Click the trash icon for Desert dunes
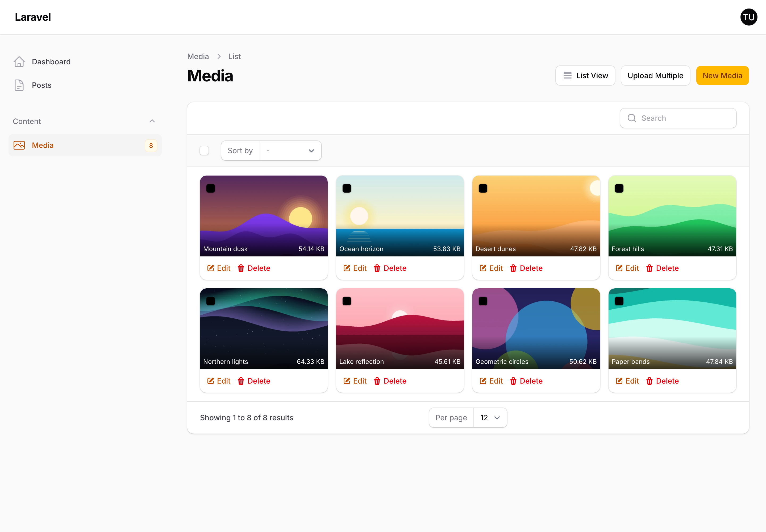 [513, 268]
